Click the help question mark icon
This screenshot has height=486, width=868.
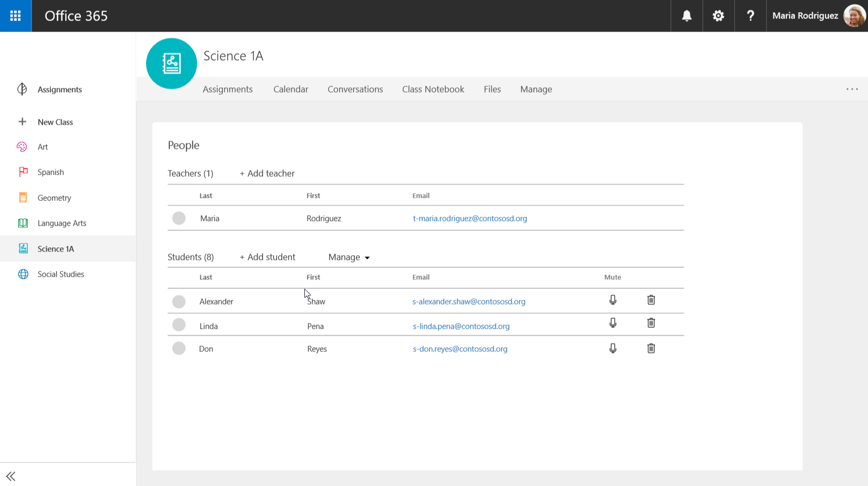pos(750,16)
